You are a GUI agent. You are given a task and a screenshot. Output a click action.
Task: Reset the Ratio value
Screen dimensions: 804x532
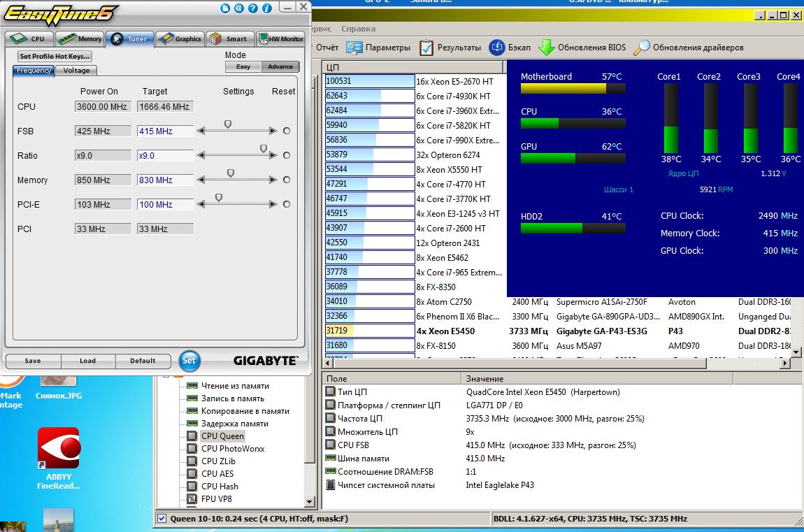(x=287, y=155)
